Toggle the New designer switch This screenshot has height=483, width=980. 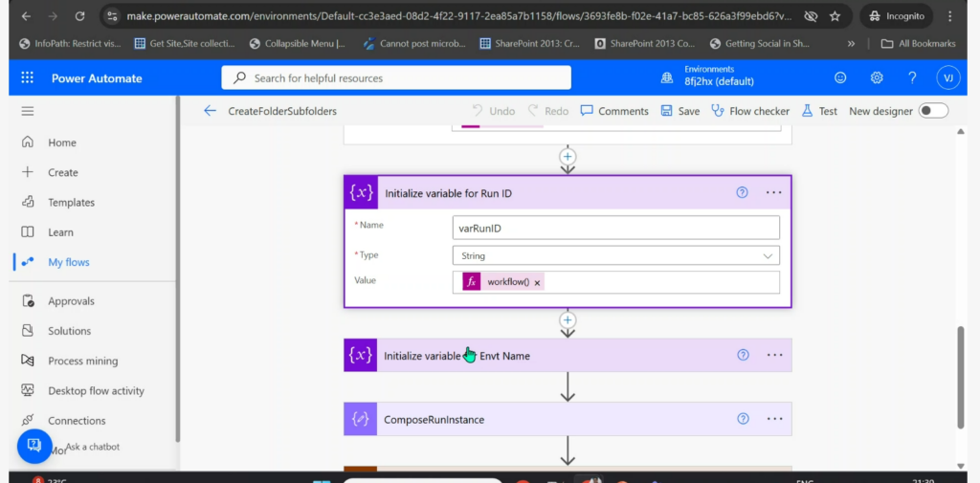point(933,111)
